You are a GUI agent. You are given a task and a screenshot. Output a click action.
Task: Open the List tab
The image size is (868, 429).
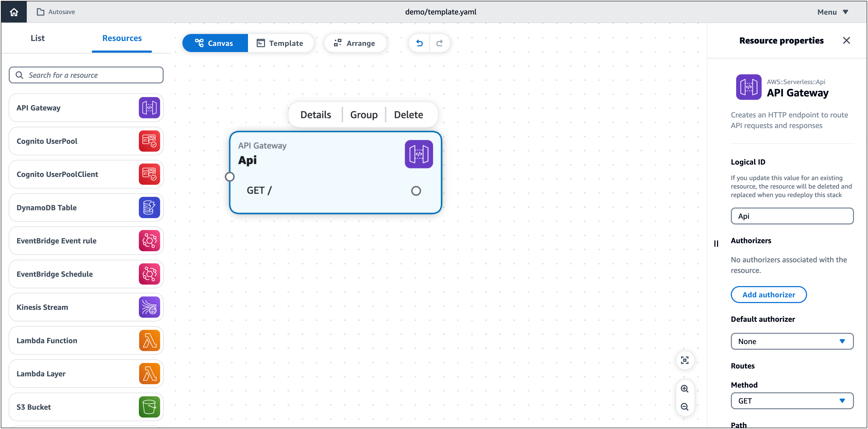click(x=37, y=38)
